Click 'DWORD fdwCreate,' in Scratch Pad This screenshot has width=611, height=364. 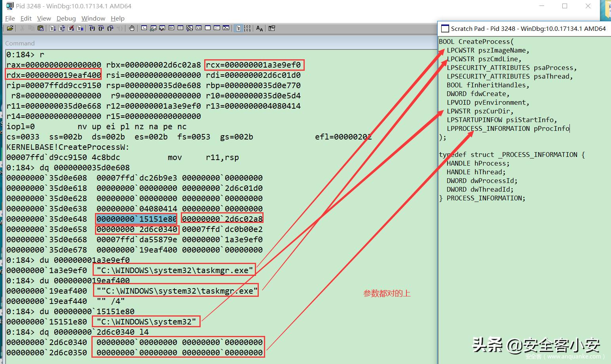(478, 94)
